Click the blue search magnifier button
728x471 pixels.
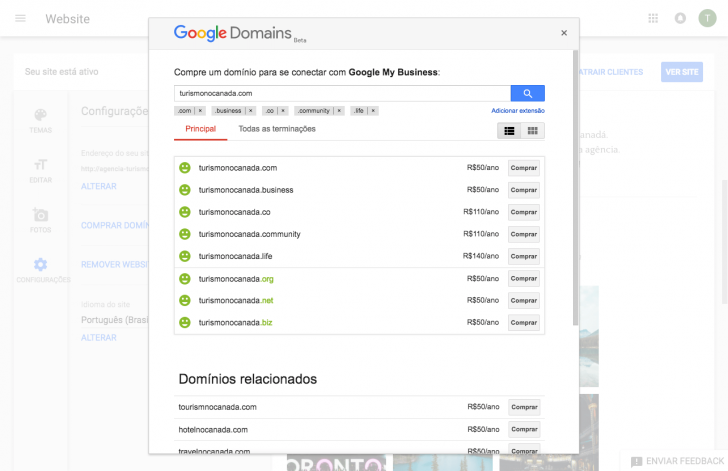pos(527,93)
